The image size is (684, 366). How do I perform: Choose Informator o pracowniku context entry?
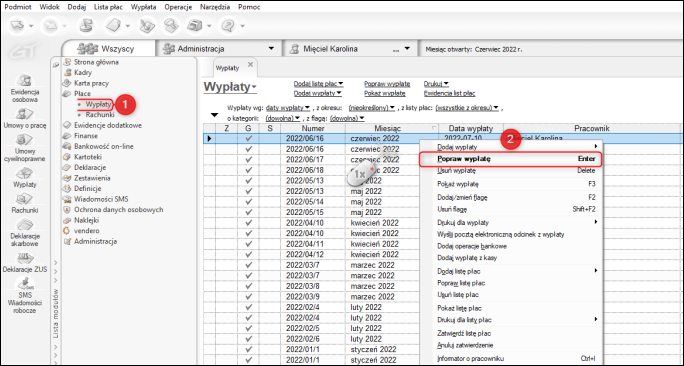(511, 359)
